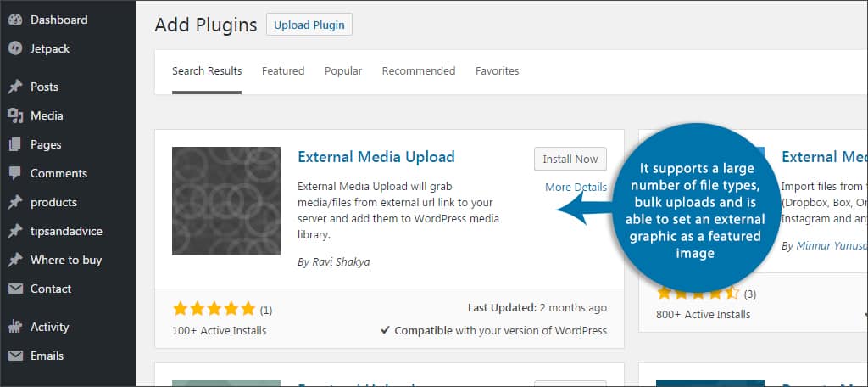
Task: Install External Media Upload plugin now
Action: pos(570,159)
